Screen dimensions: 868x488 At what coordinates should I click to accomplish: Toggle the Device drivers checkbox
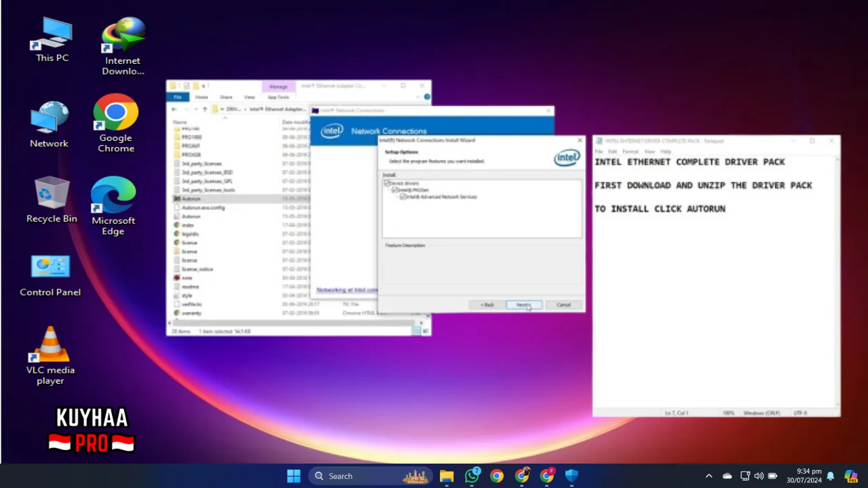coord(387,183)
